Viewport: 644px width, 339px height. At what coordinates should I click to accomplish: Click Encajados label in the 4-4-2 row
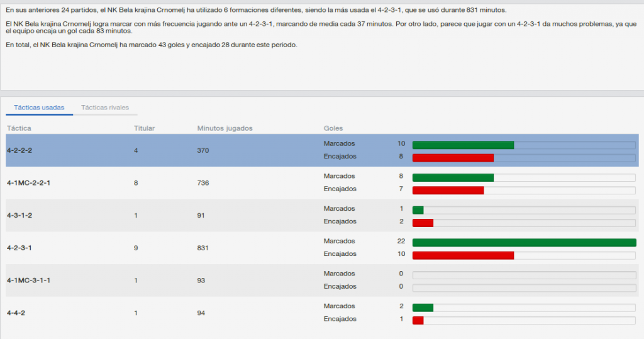coord(340,319)
